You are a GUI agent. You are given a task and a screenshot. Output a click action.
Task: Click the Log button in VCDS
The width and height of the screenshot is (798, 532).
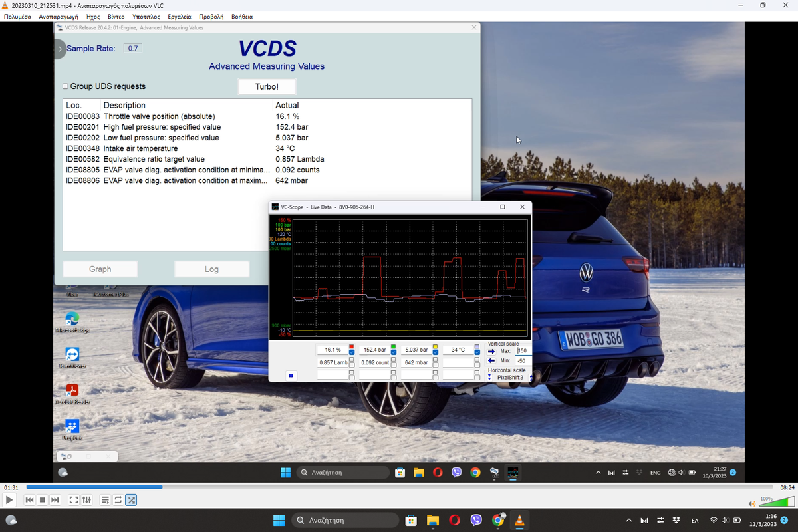pyautogui.click(x=211, y=269)
